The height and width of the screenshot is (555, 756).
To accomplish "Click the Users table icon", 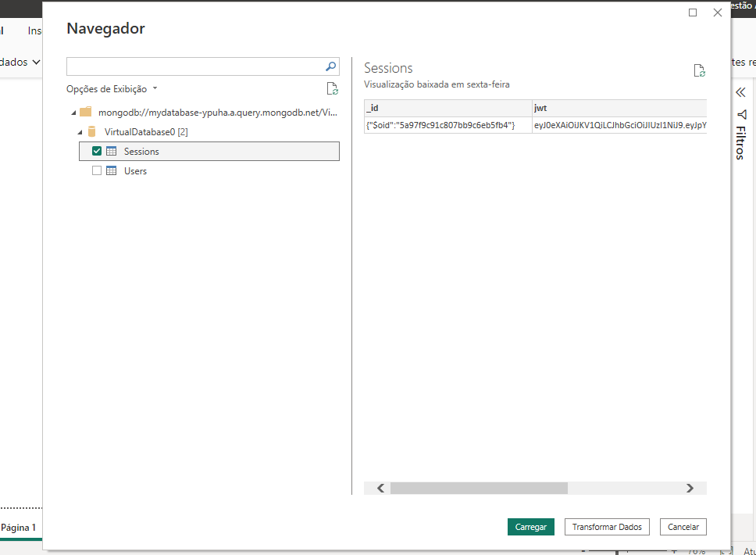I will point(112,171).
